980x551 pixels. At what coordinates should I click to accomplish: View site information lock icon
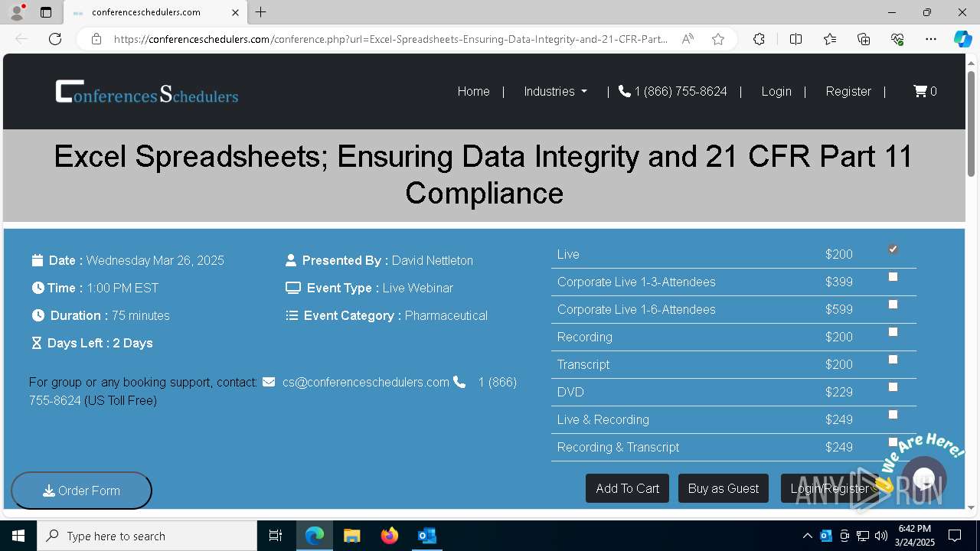tap(96, 39)
